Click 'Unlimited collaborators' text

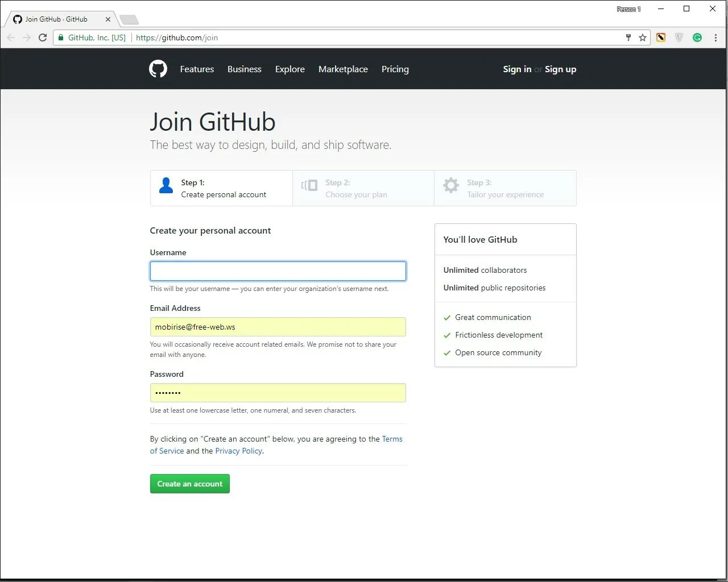[485, 270]
